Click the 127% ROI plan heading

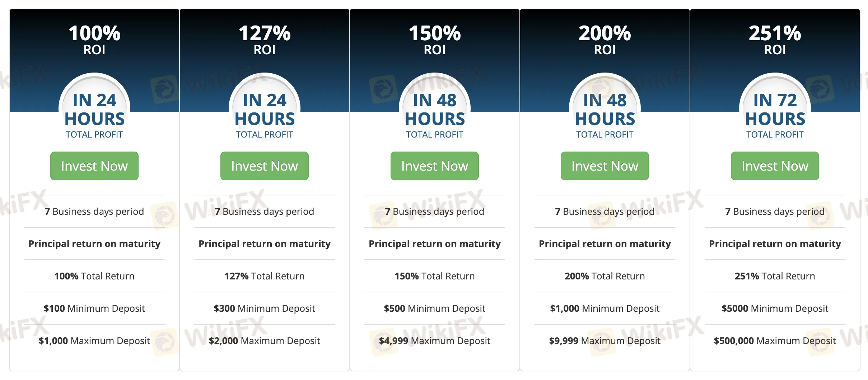click(x=265, y=39)
